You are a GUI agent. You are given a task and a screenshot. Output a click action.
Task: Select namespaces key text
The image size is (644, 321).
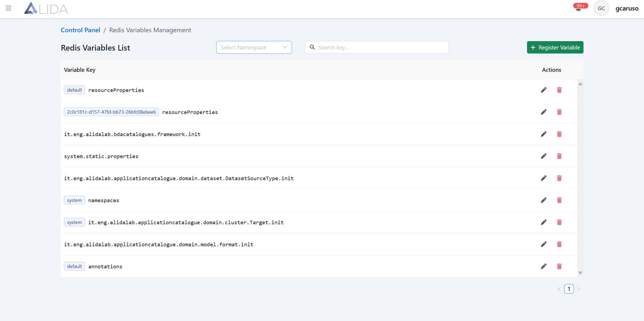tap(104, 201)
